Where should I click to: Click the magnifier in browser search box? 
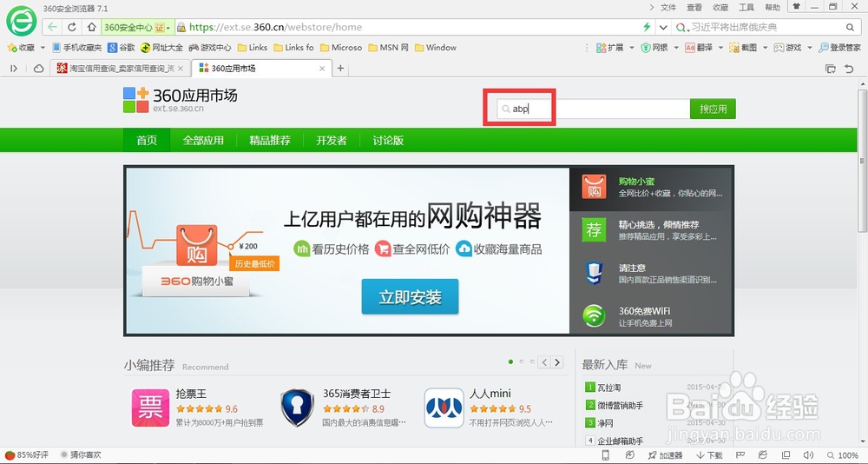[850, 27]
